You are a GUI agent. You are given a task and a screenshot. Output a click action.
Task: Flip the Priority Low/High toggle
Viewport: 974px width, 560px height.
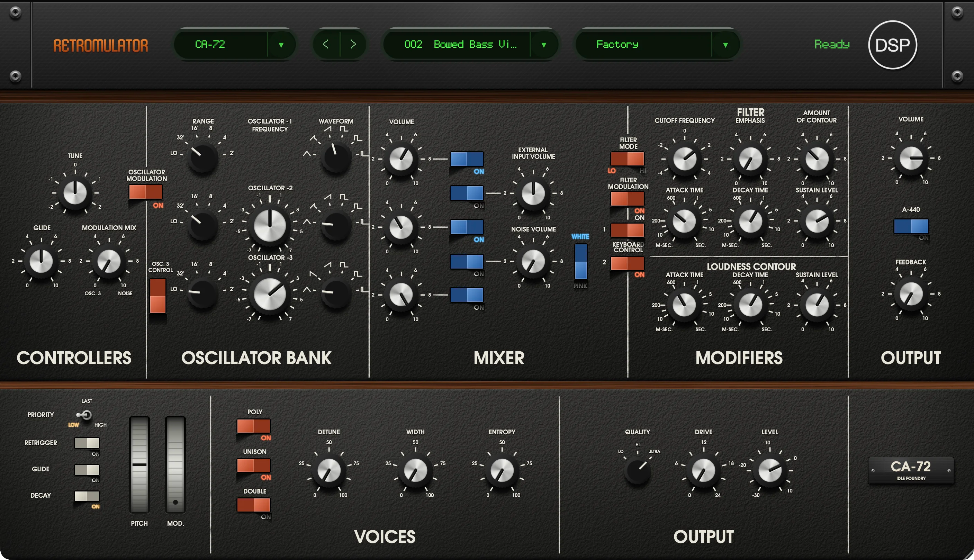84,415
